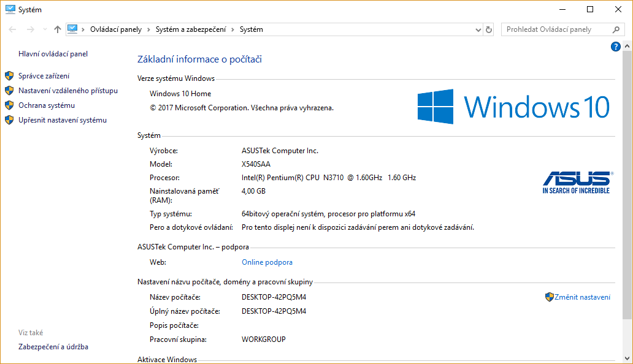633x364 pixels.
Task: Open Správce zařízení from the sidebar
Action: tap(44, 76)
